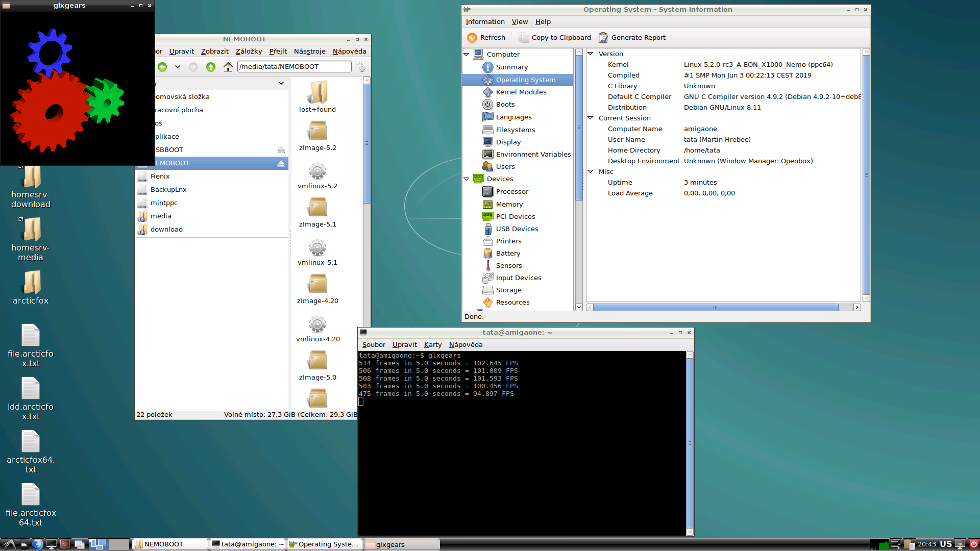
Task: Open the Processor device entry
Action: [x=511, y=191]
